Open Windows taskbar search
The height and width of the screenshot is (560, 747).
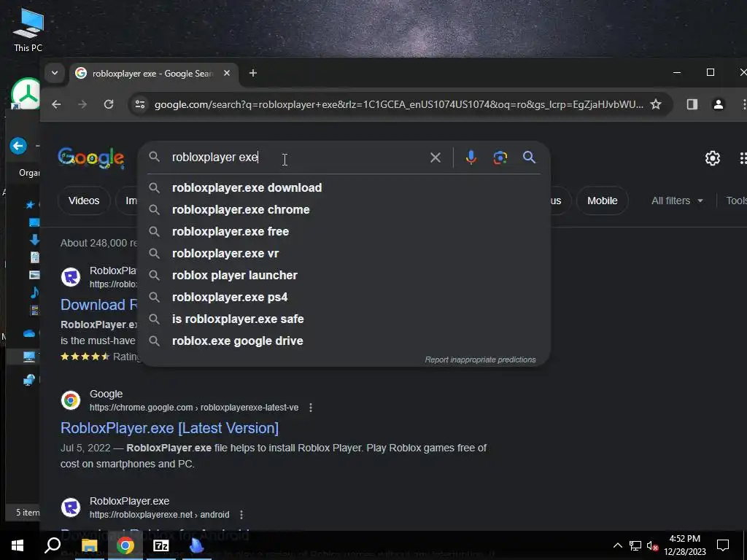point(53,545)
